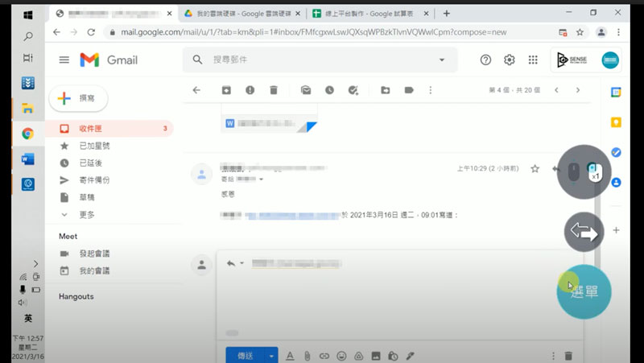Image resolution: width=644 pixels, height=363 pixels.
Task: Show the older conversation arrow
Action: point(578,90)
